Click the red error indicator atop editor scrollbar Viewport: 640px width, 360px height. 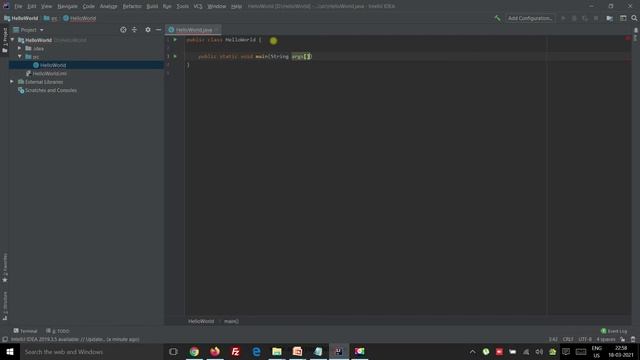pos(628,38)
